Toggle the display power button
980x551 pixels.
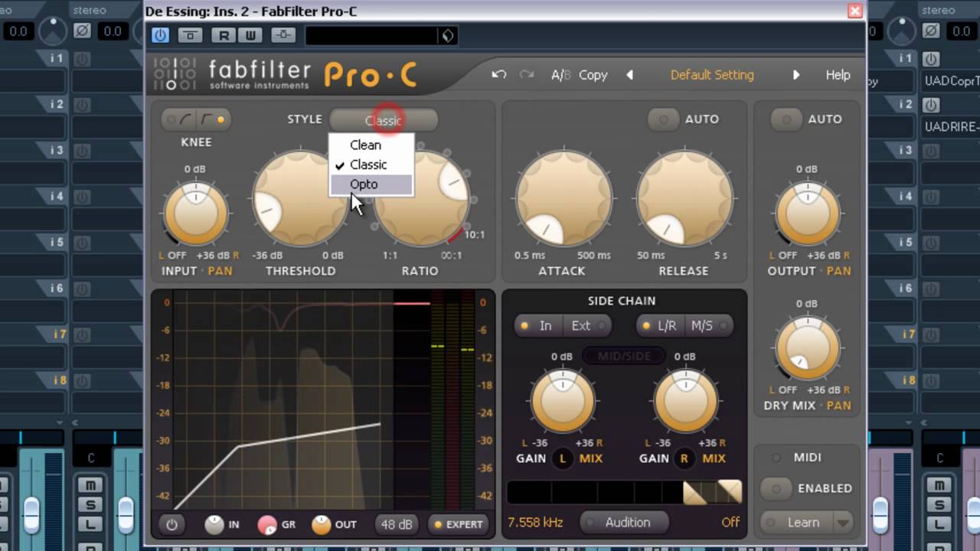171,525
